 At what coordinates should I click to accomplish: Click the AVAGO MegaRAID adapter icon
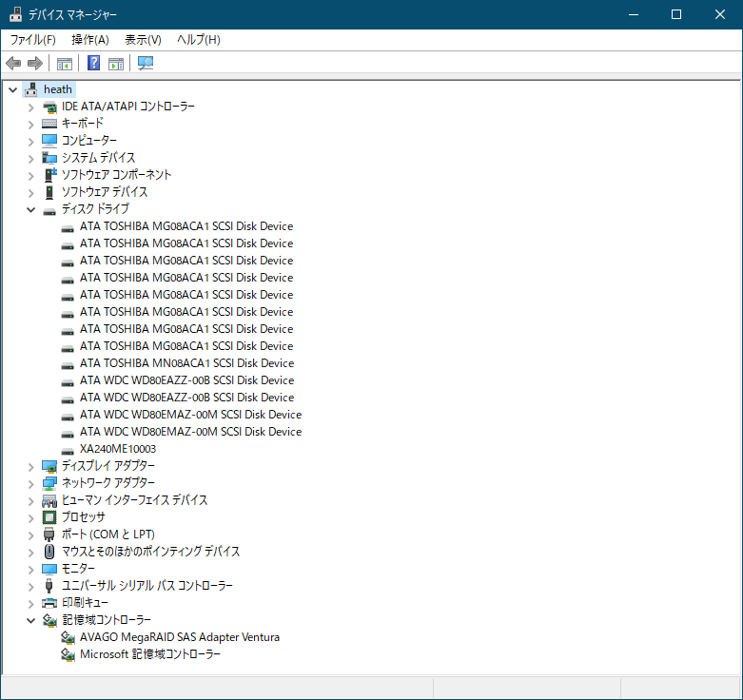68,637
